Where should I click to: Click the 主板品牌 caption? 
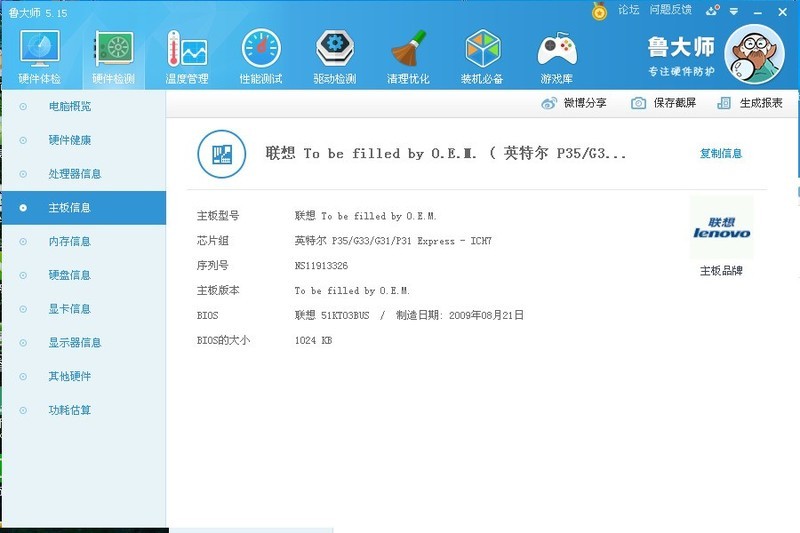(x=721, y=271)
